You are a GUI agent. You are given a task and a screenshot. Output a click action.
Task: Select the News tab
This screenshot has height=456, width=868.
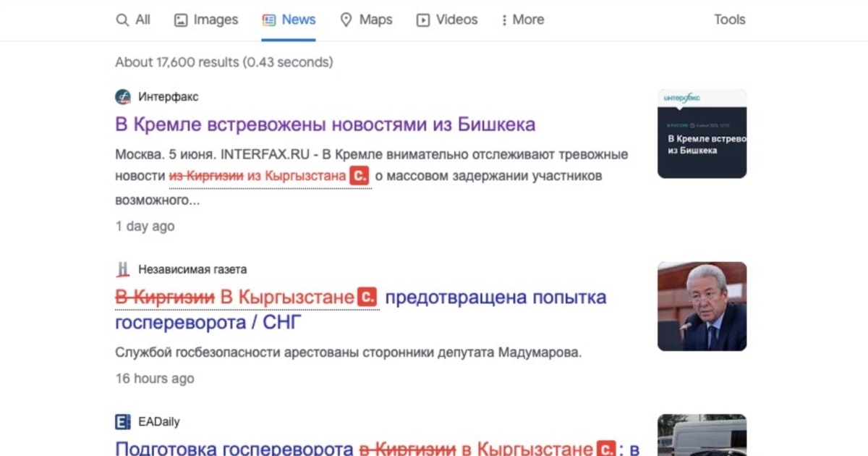(289, 20)
